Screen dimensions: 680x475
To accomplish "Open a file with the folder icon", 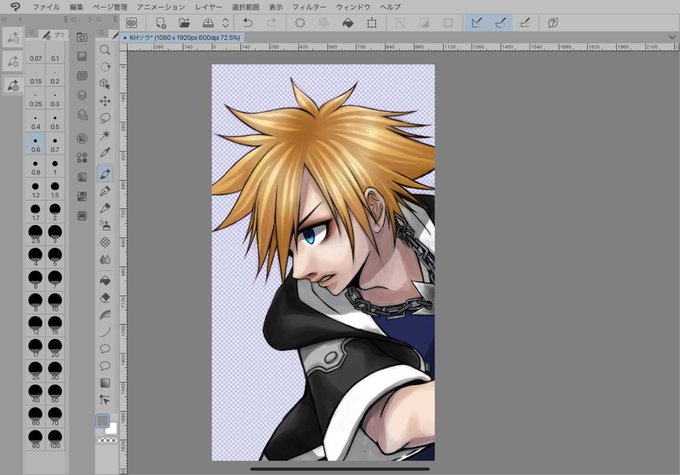I will tap(184, 23).
